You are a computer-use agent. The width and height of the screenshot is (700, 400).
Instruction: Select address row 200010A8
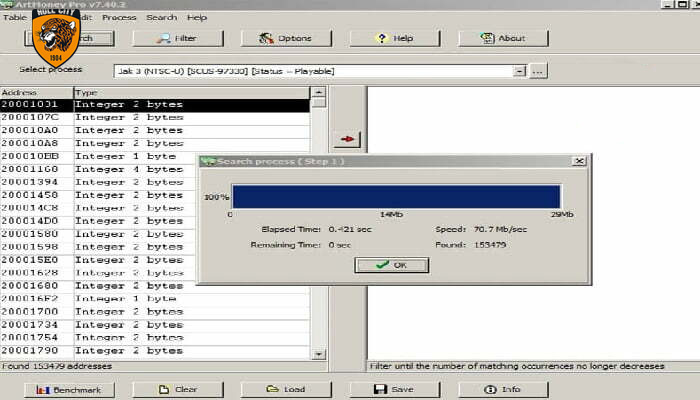tap(154, 143)
